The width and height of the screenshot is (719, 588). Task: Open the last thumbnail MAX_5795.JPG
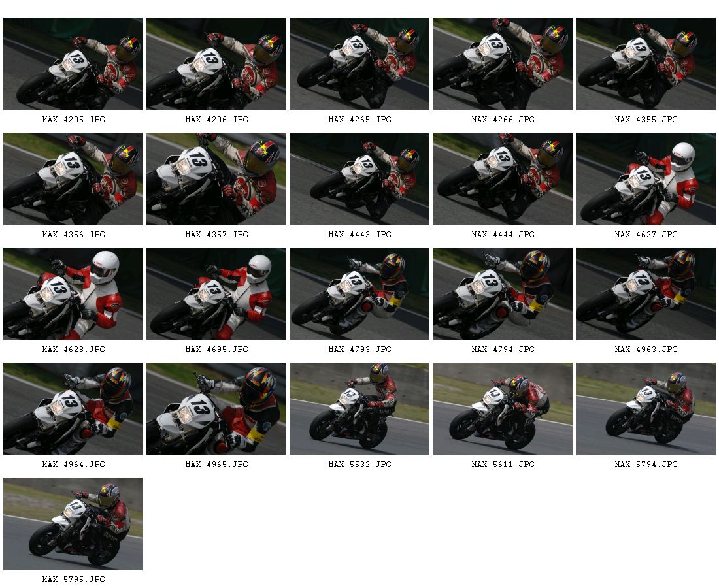[73, 524]
